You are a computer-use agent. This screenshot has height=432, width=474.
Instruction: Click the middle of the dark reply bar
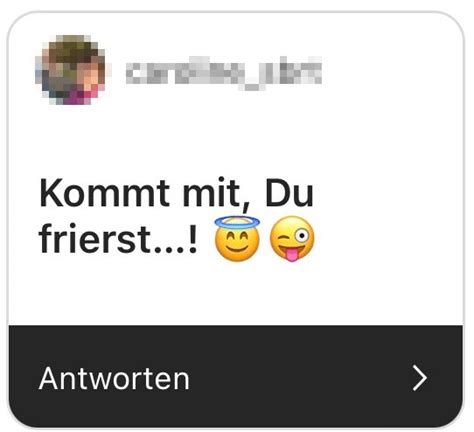(236, 377)
